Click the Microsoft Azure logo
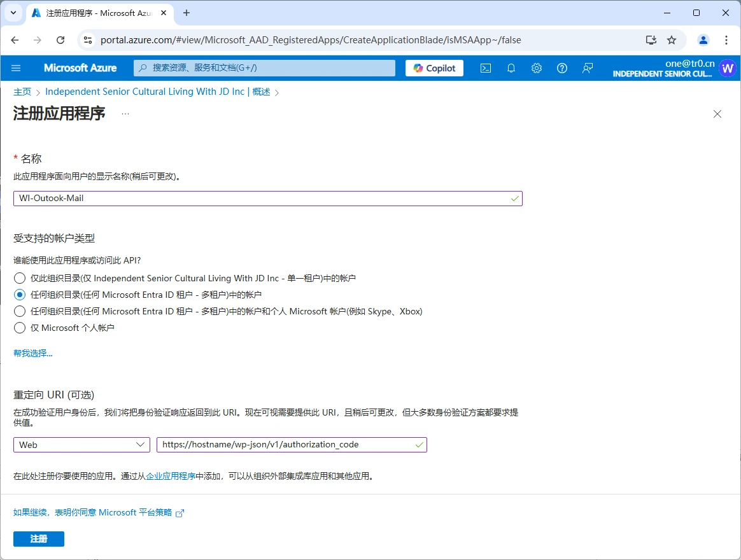This screenshot has width=741, height=560. pos(80,68)
